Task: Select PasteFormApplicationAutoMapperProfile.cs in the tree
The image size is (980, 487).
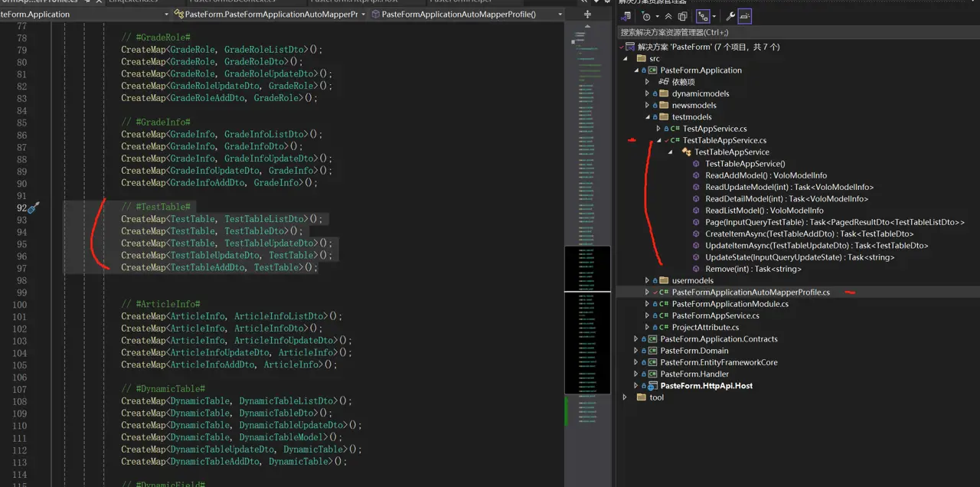Action: [x=751, y=293]
